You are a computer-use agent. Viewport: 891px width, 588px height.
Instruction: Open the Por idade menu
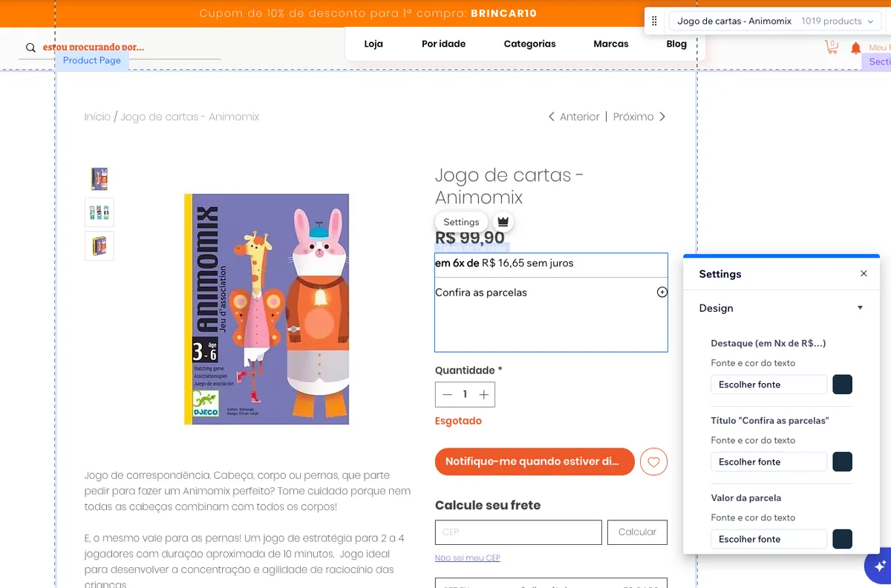click(x=443, y=44)
